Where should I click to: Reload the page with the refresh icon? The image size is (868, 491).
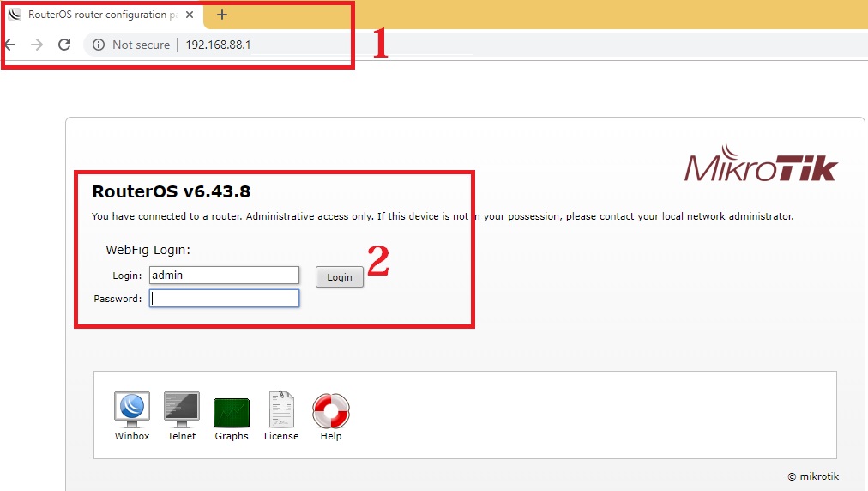point(64,45)
